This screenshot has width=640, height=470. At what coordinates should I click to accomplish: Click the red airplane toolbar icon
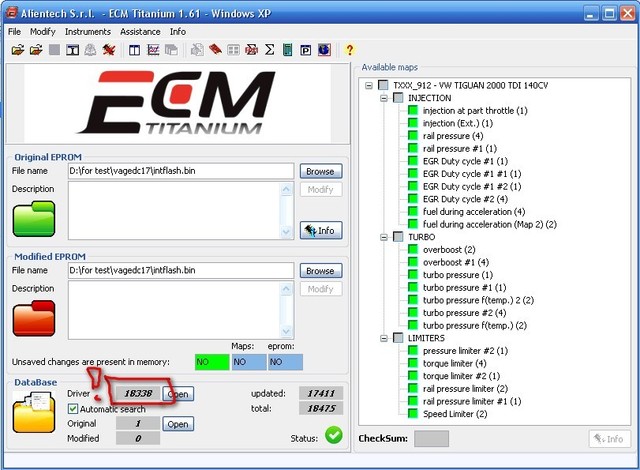pos(109,50)
